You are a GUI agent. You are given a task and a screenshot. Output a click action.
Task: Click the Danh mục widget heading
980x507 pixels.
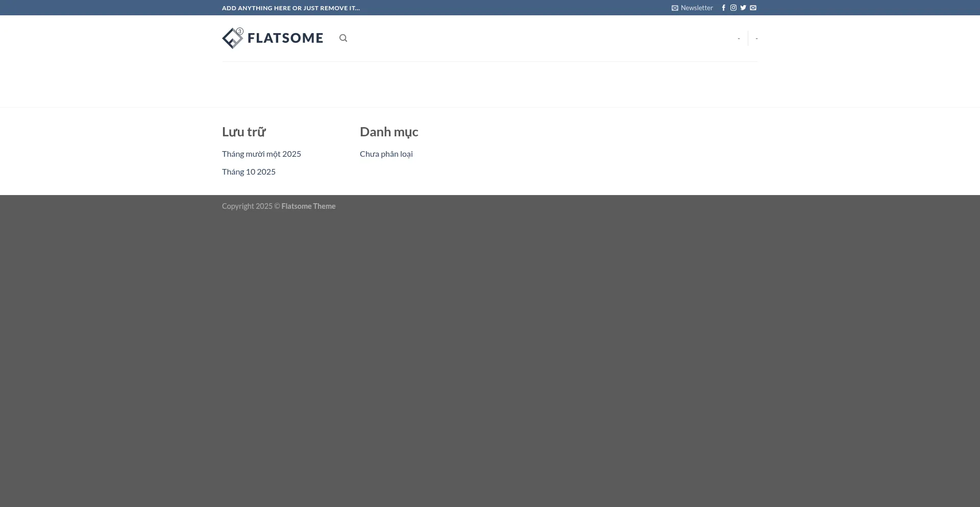pos(388,132)
